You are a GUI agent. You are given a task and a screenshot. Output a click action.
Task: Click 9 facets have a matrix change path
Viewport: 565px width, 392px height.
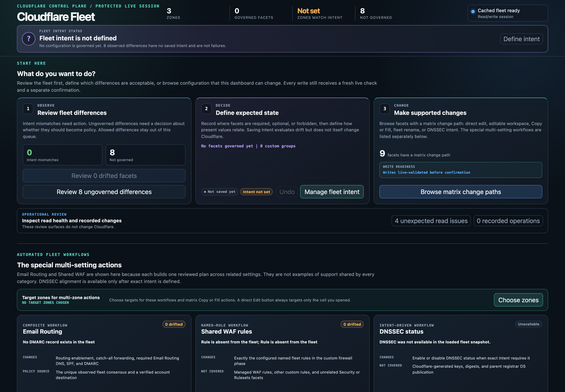coord(415,153)
